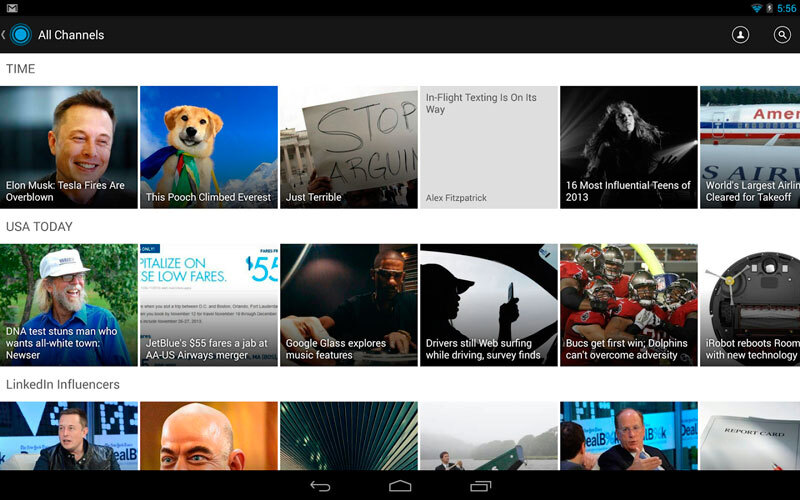
Task: Open the All Channels title menu
Action: [x=71, y=35]
